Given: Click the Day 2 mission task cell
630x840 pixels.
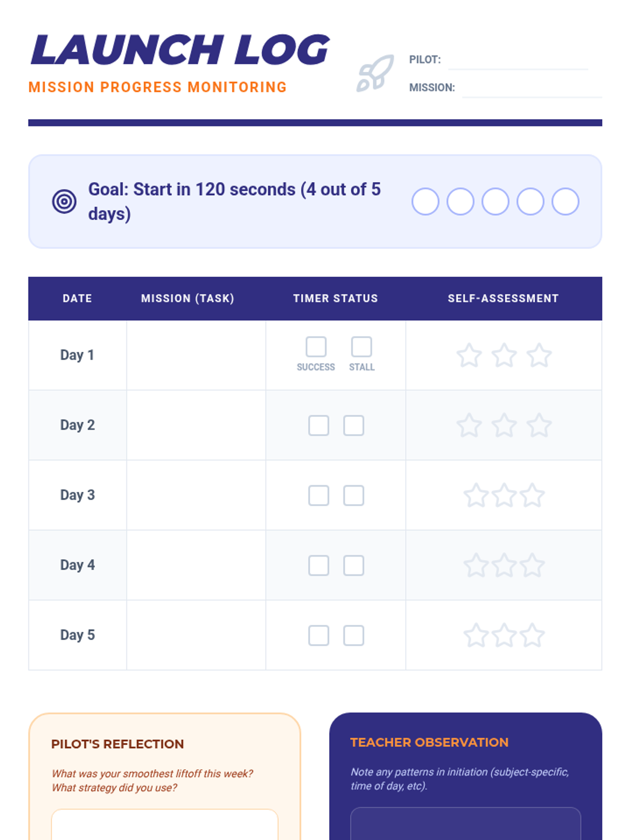Looking at the screenshot, I should tap(196, 425).
